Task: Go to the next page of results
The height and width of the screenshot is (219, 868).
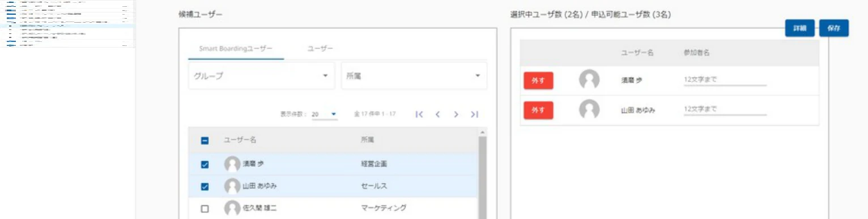Action: pyautogui.click(x=456, y=114)
